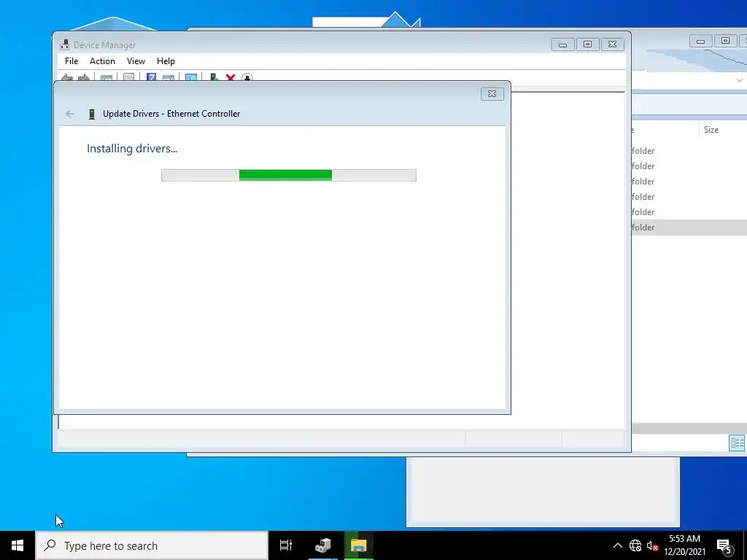The image size is (747, 560).
Task: Minimize the File Explorer window behind
Action: click(700, 42)
